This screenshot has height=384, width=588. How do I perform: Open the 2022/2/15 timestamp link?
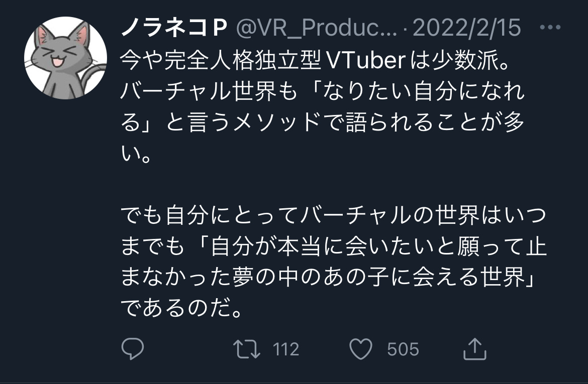click(x=467, y=28)
